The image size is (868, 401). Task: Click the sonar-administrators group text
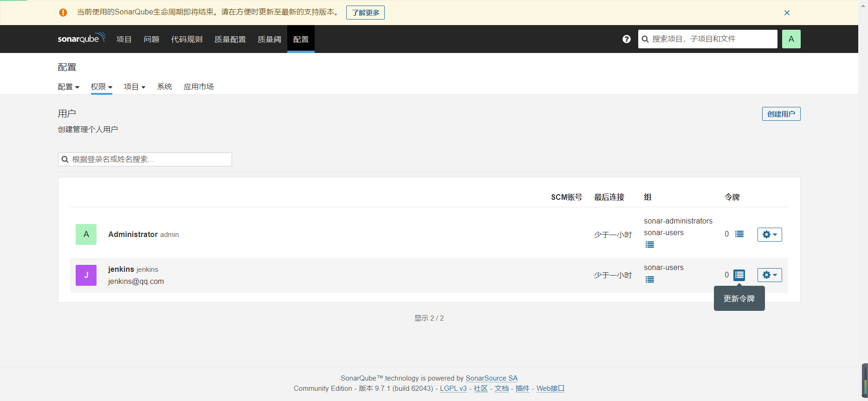point(678,221)
